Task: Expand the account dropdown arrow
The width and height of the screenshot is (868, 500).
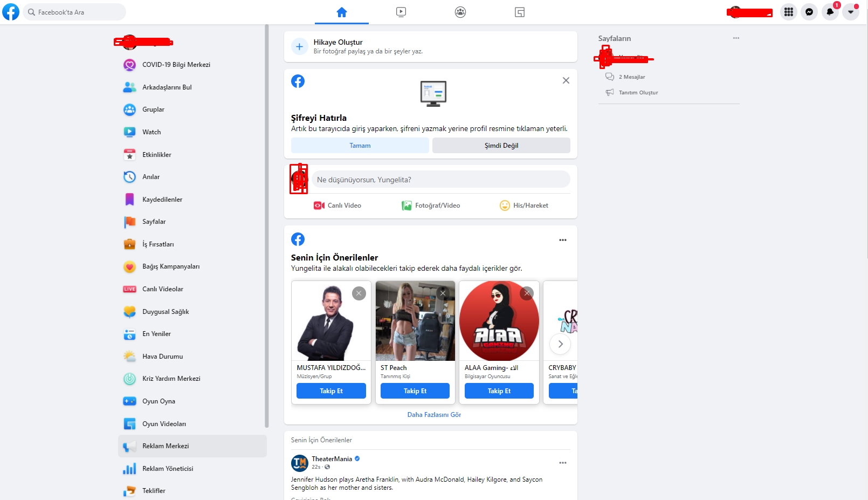Action: pyautogui.click(x=851, y=12)
